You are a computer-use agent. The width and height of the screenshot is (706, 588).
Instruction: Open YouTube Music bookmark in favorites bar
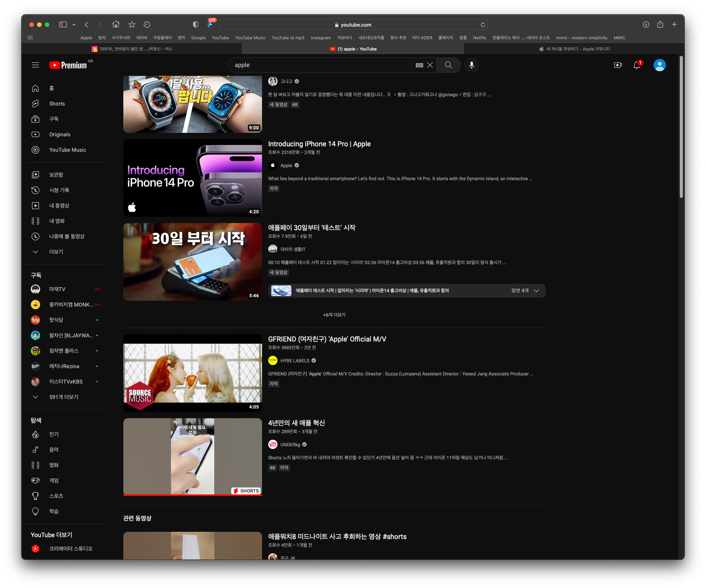click(x=250, y=38)
